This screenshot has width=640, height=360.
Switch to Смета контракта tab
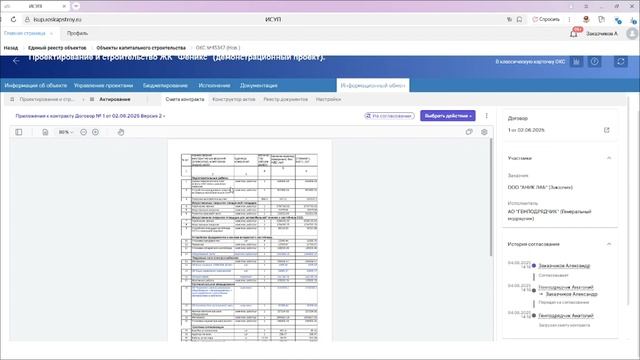tap(184, 99)
